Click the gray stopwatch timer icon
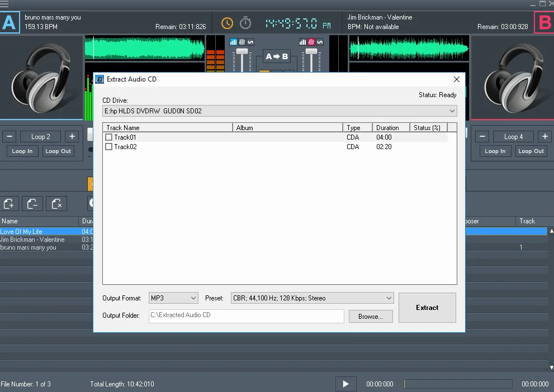Image resolution: width=554 pixels, height=392 pixels. 245,23
